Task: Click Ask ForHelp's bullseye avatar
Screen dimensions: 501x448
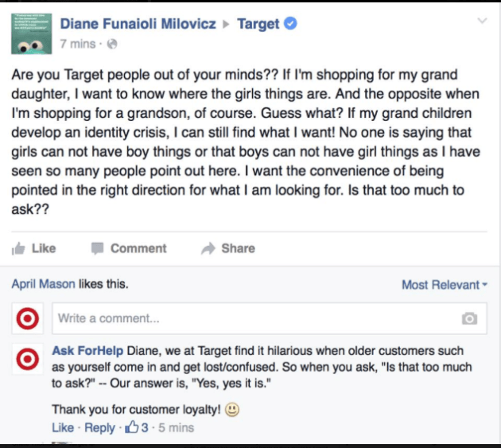Action: tap(29, 360)
